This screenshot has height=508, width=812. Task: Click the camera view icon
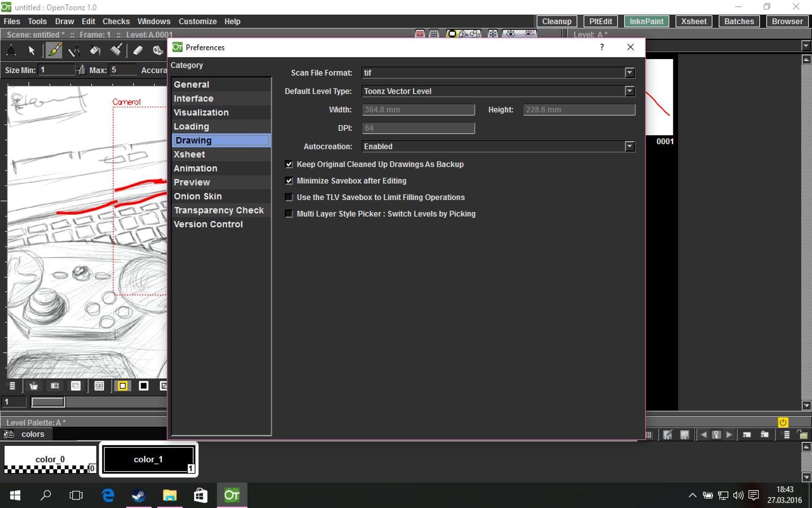click(475, 34)
